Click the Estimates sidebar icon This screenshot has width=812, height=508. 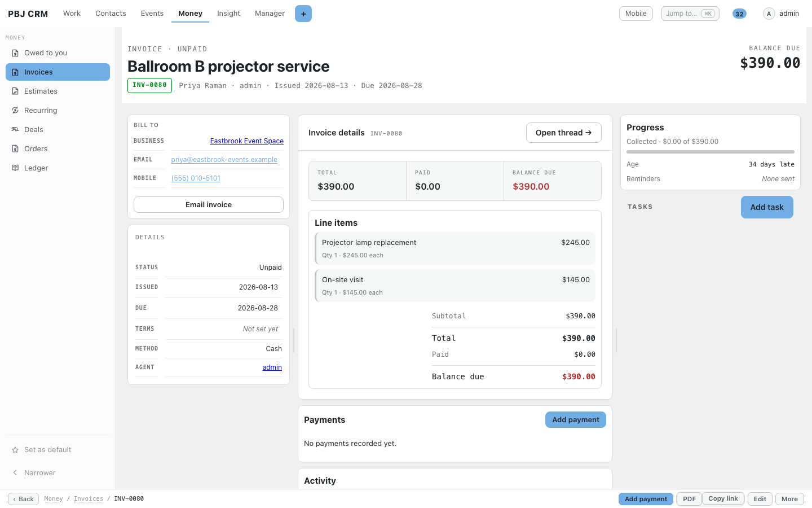[15, 91]
